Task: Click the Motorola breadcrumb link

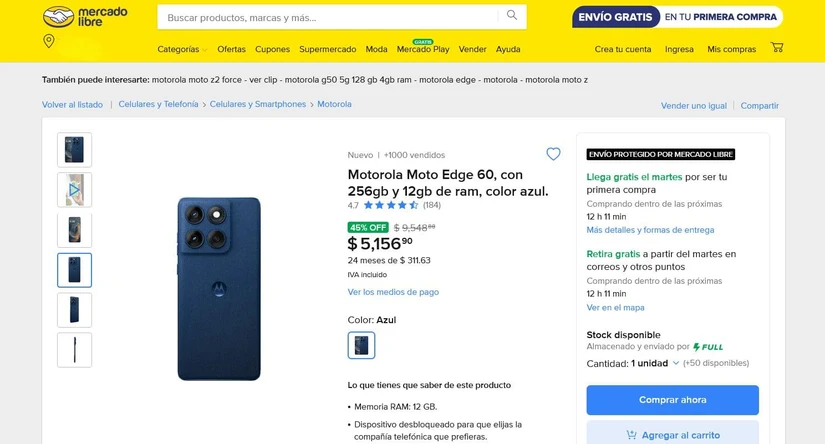Action: [334, 104]
